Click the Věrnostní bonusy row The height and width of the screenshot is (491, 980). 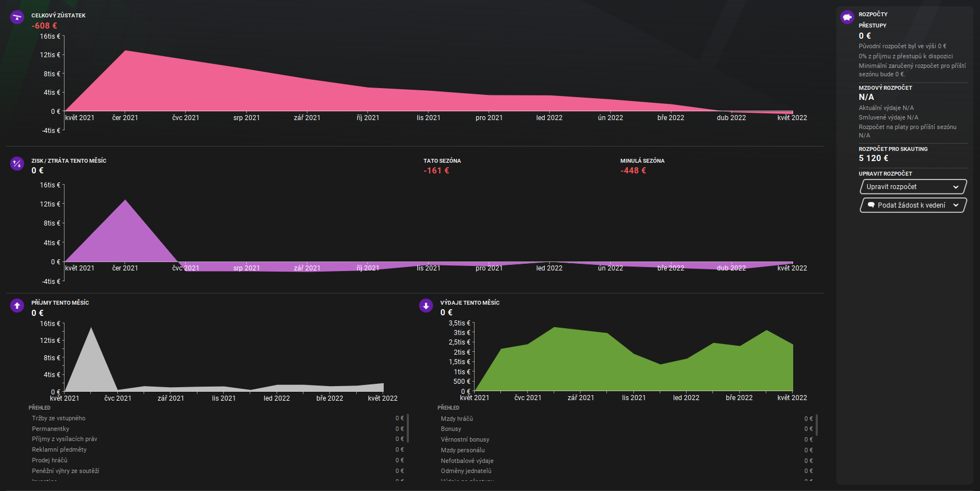pos(627,439)
